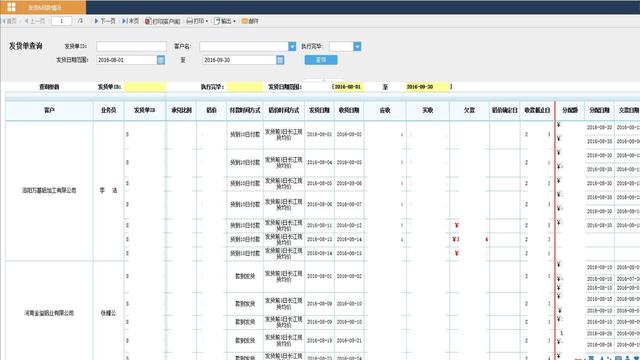Open the 打印 print dropdown
The image size is (640, 360).
coord(197,21)
